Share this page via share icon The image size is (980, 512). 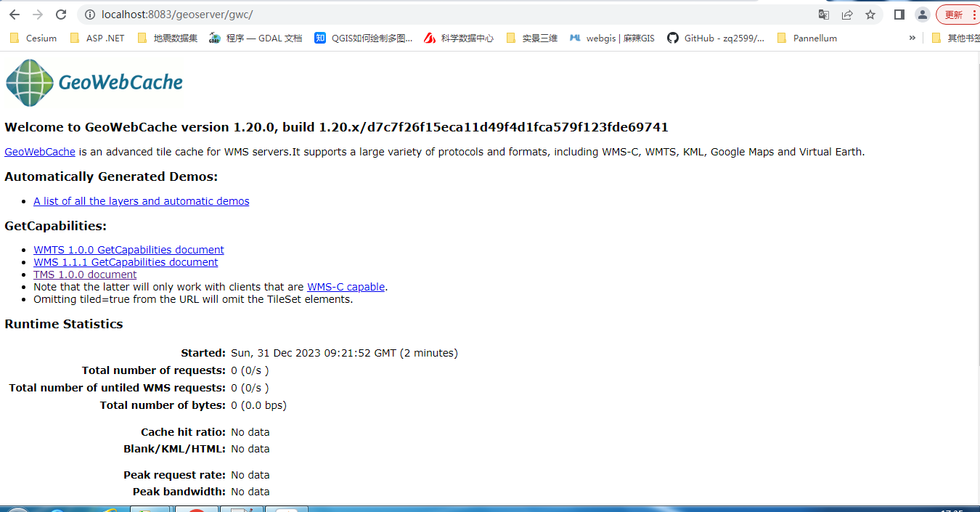click(x=847, y=15)
